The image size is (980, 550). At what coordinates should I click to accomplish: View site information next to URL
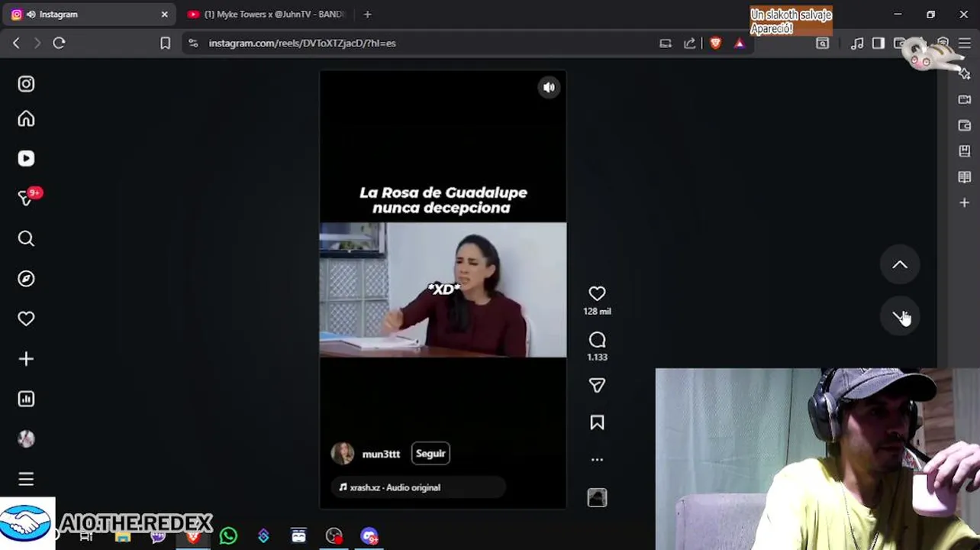(193, 44)
